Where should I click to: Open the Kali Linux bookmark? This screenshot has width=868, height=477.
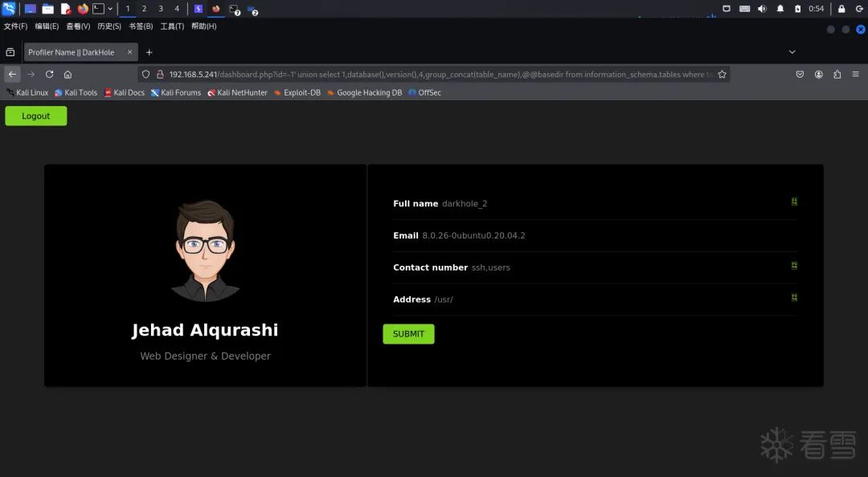click(x=27, y=92)
